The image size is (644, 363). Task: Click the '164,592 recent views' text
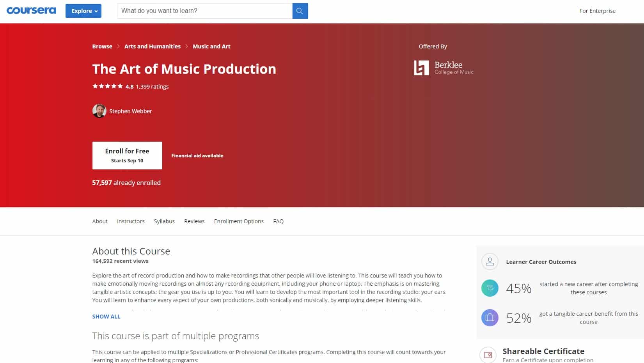(x=120, y=261)
